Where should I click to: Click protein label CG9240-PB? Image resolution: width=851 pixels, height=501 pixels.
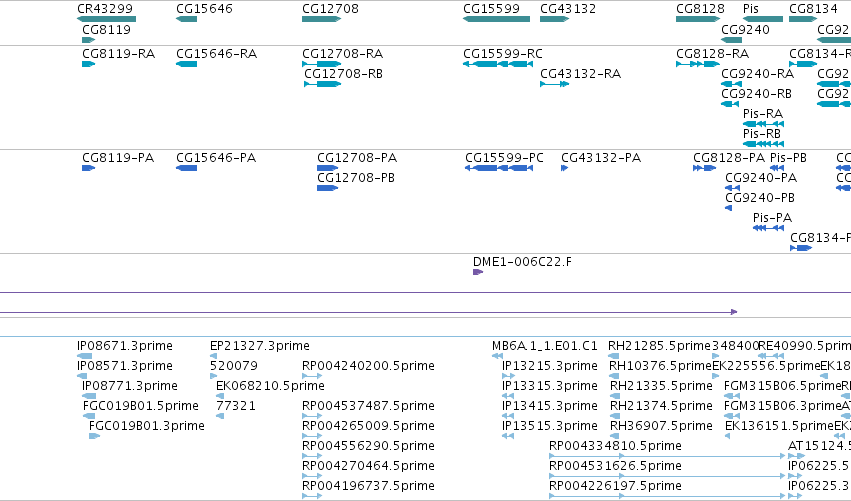[x=760, y=198]
